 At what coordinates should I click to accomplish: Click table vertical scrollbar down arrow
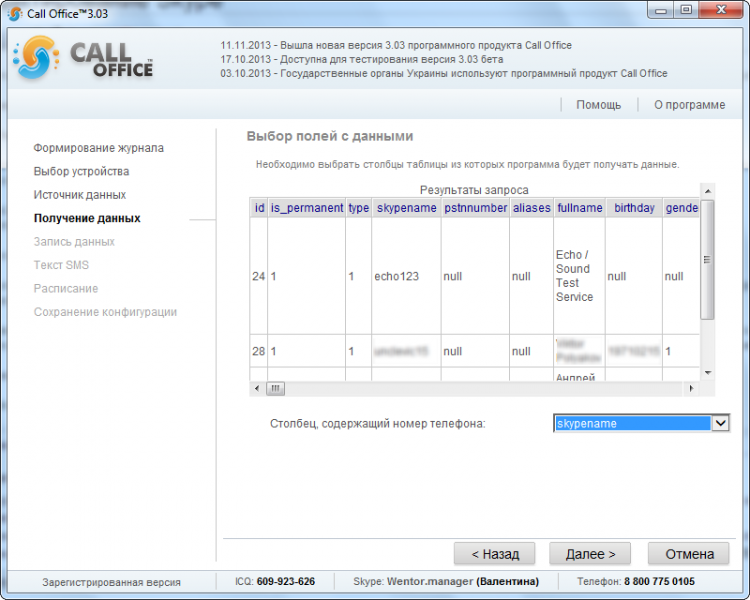click(x=707, y=373)
